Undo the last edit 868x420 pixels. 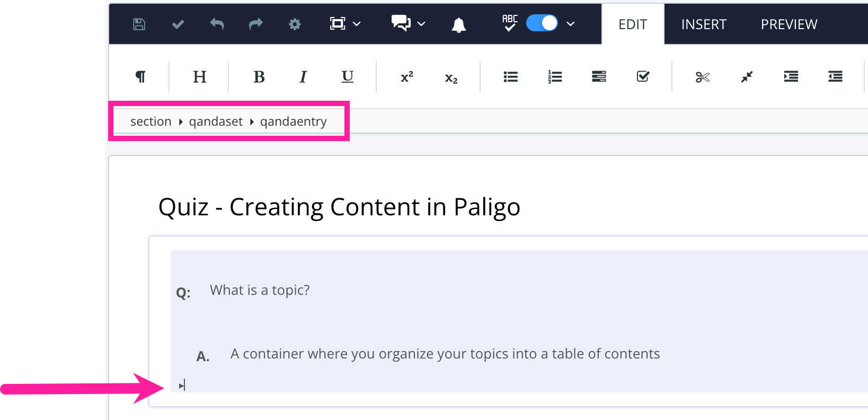(x=217, y=24)
